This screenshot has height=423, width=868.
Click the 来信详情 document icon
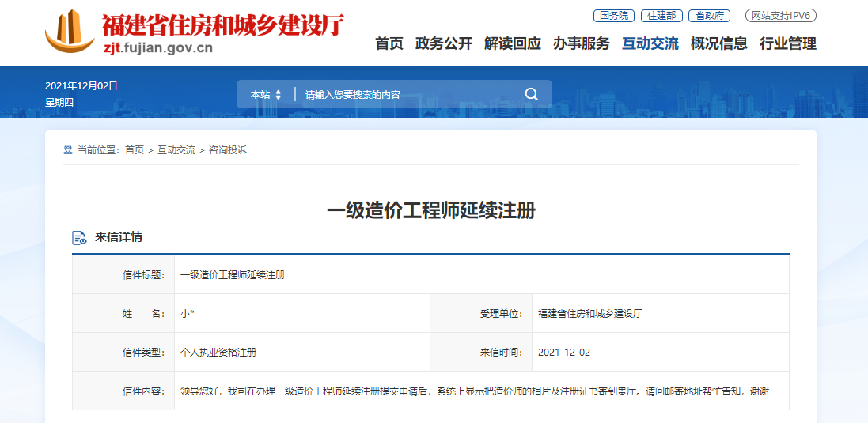click(x=79, y=238)
